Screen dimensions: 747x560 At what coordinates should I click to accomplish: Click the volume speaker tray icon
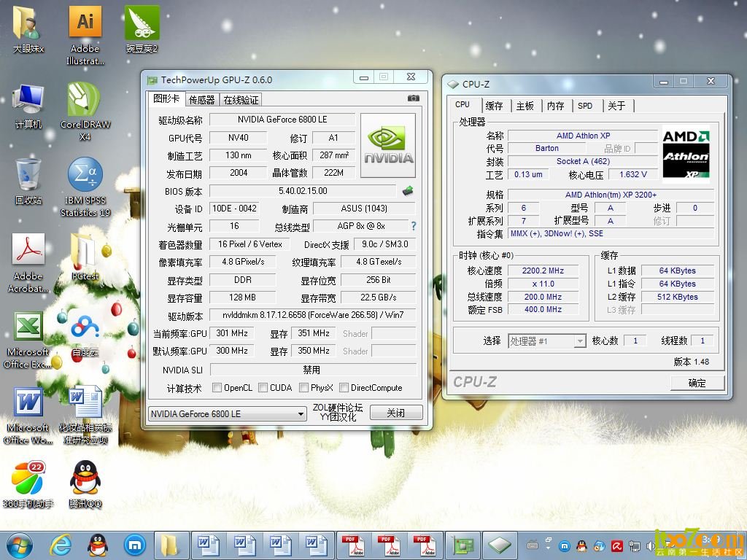[x=650, y=546]
